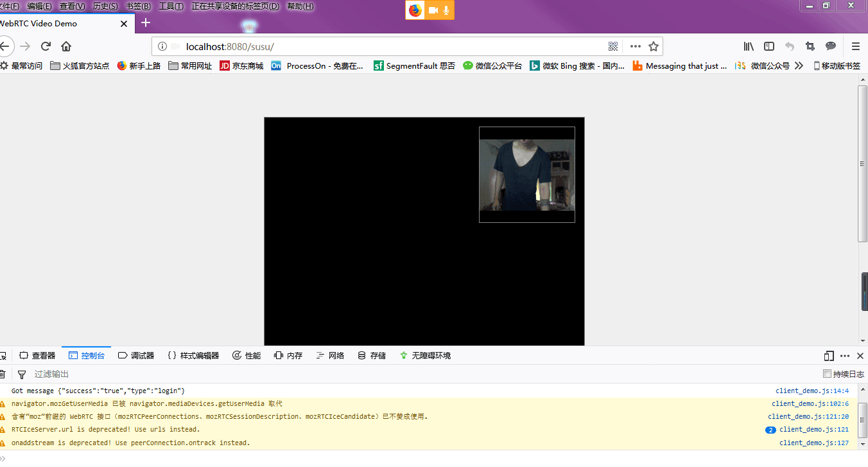Open the 京东商城 bookmark
This screenshot has height=467, width=868.
(x=241, y=66)
